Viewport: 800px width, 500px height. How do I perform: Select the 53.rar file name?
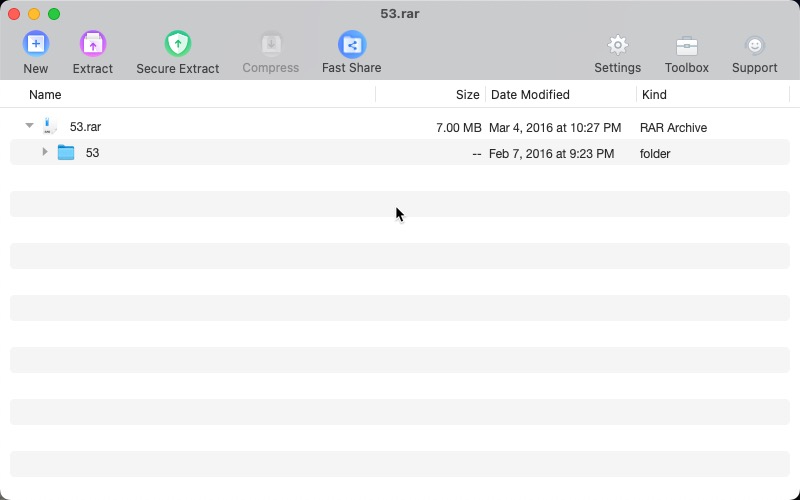click(85, 127)
